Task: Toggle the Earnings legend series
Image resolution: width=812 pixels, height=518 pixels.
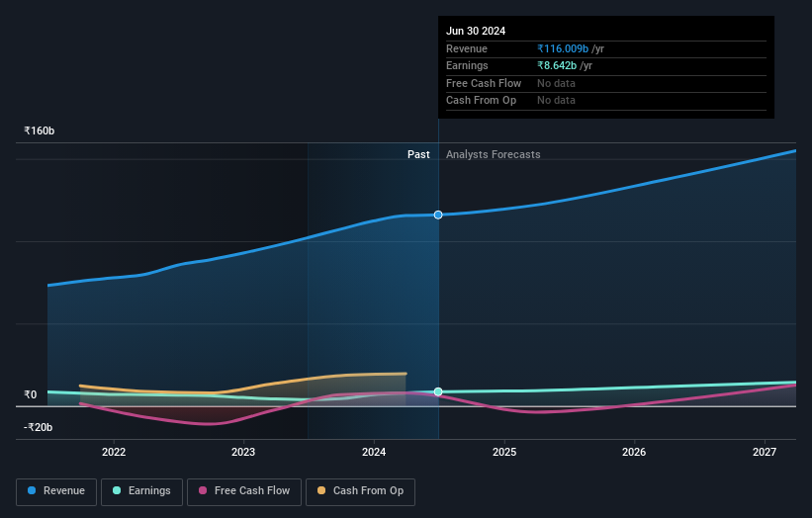Action: tap(141, 491)
